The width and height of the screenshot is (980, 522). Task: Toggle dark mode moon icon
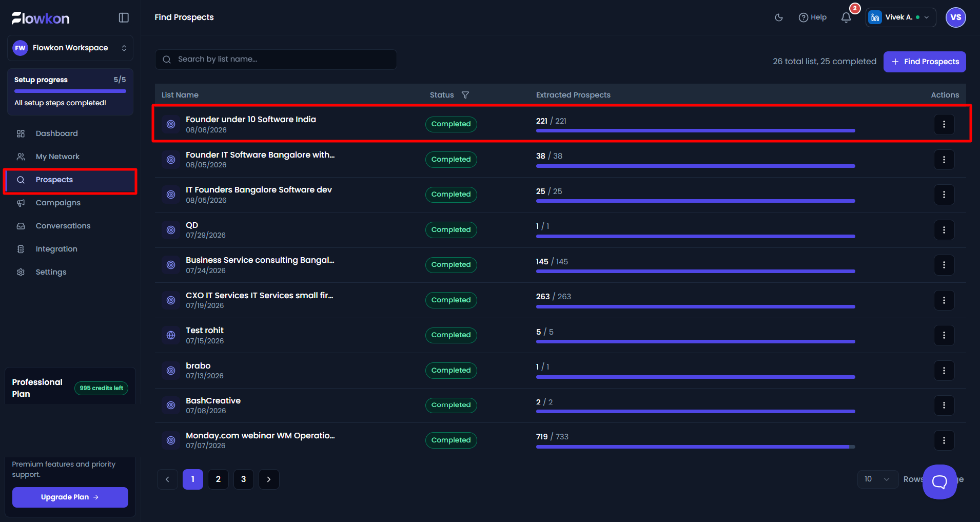(779, 17)
